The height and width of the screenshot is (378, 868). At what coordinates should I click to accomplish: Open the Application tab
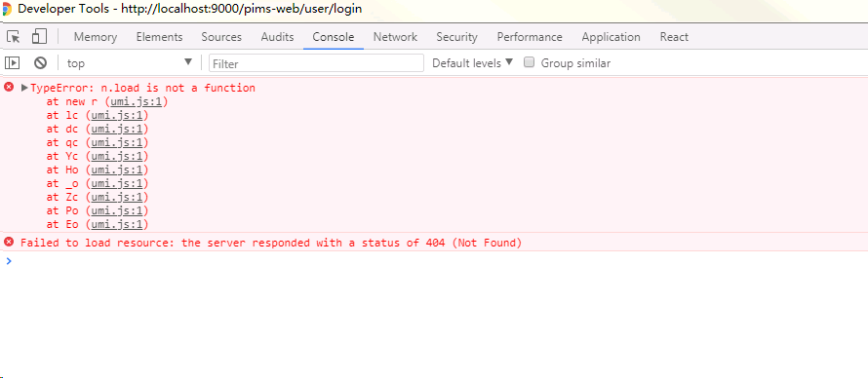(x=612, y=37)
